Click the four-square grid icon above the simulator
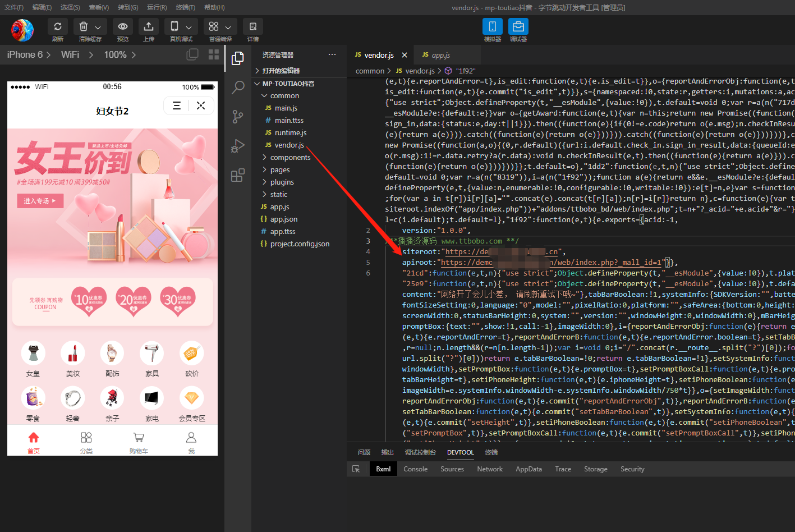This screenshot has height=532, width=795. pyautogui.click(x=214, y=54)
